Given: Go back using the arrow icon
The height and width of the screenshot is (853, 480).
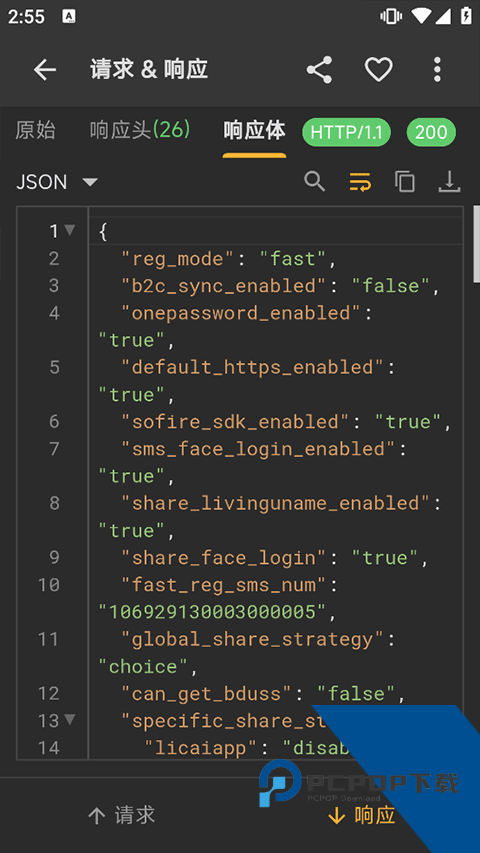Looking at the screenshot, I should 45,70.
